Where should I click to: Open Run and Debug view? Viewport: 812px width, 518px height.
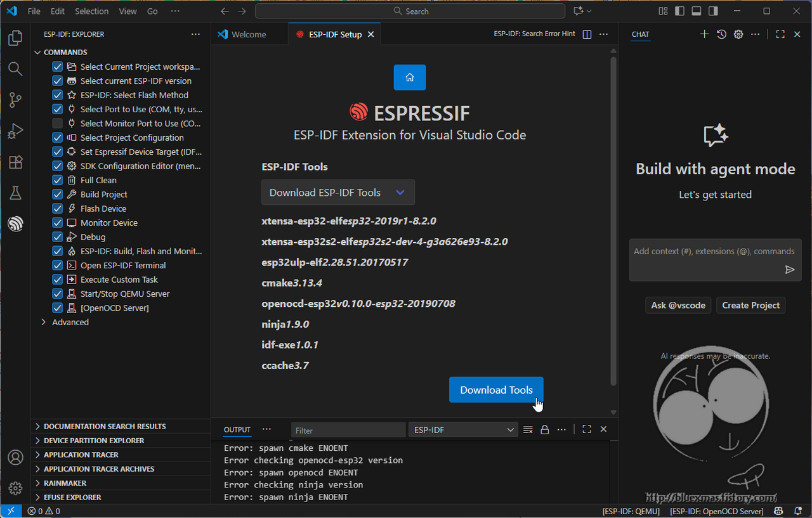(x=15, y=131)
